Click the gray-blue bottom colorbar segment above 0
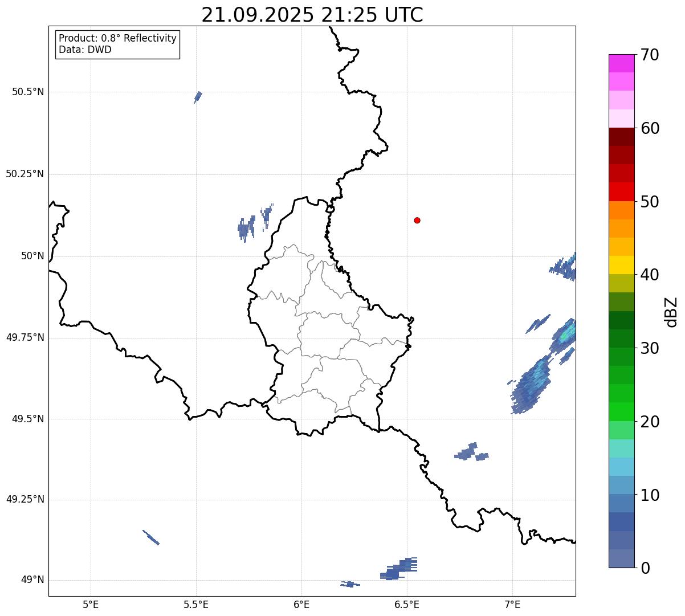 pos(621,558)
